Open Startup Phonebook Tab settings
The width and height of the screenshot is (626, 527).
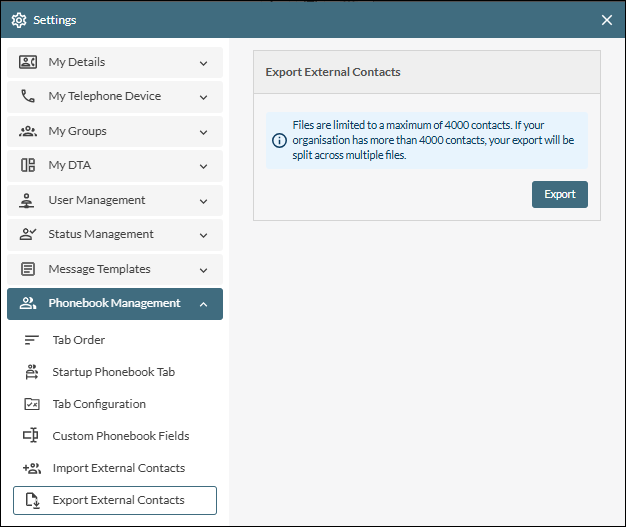(113, 372)
